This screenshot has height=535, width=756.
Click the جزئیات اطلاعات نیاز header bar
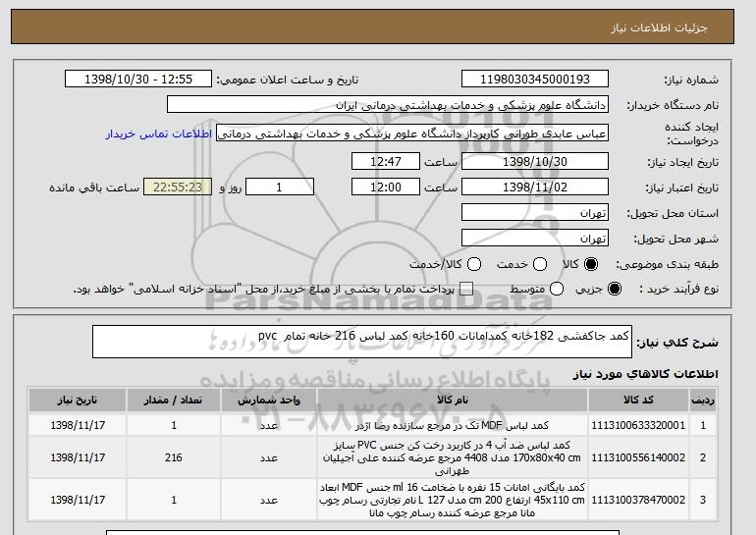372,27
